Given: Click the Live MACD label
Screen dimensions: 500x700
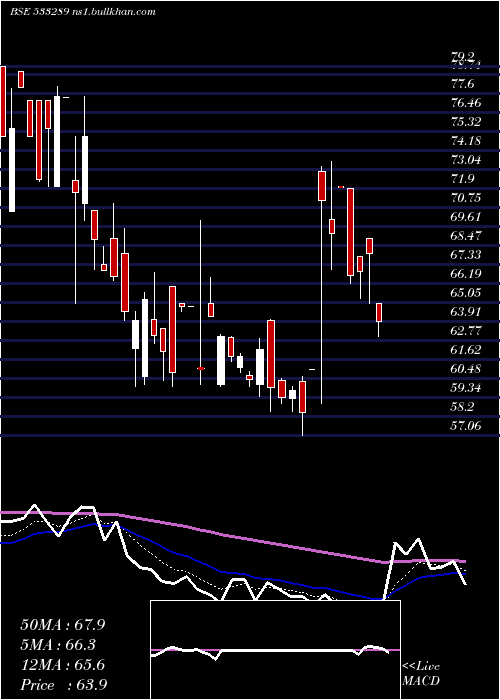Looking at the screenshot, I should click(421, 674).
